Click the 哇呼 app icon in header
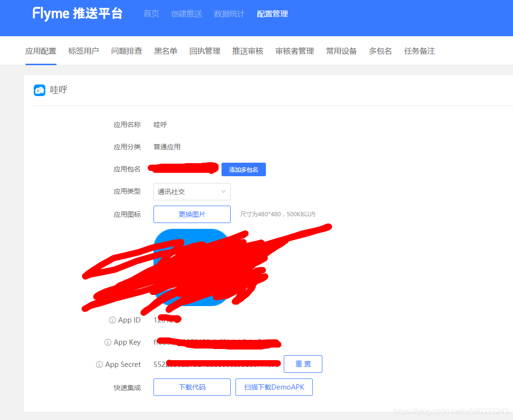The height and width of the screenshot is (420, 513). pyautogui.click(x=40, y=90)
